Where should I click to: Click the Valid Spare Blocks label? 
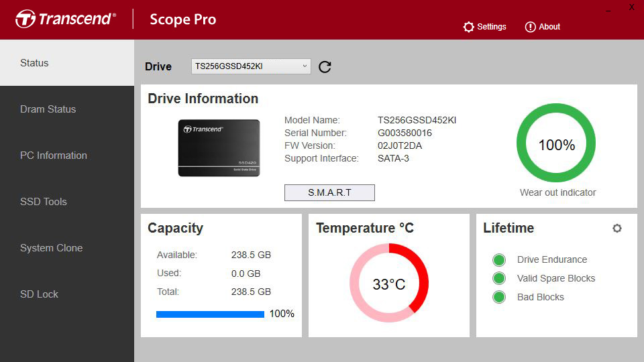556,278
